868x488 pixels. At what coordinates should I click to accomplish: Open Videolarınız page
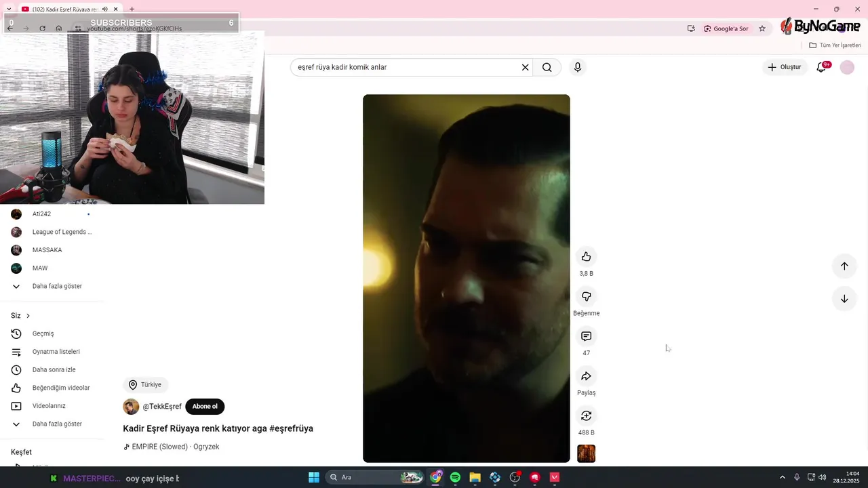[x=52, y=406]
